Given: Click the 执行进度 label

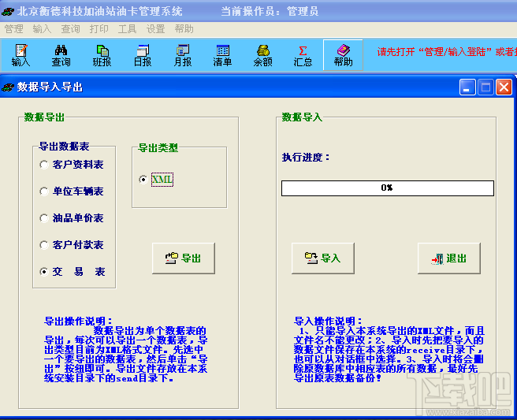Looking at the screenshot, I should pos(306,158).
